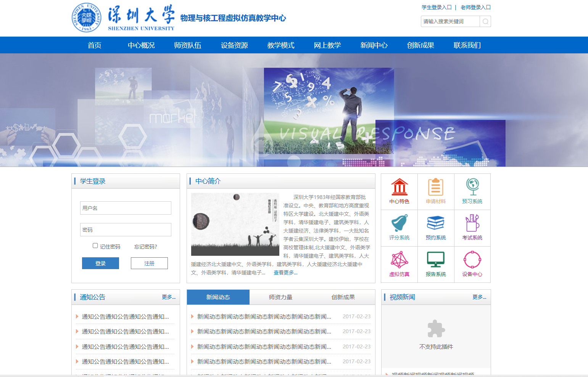Select the 评分系统 bell icon
The width and height of the screenshot is (588, 377).
(399, 228)
